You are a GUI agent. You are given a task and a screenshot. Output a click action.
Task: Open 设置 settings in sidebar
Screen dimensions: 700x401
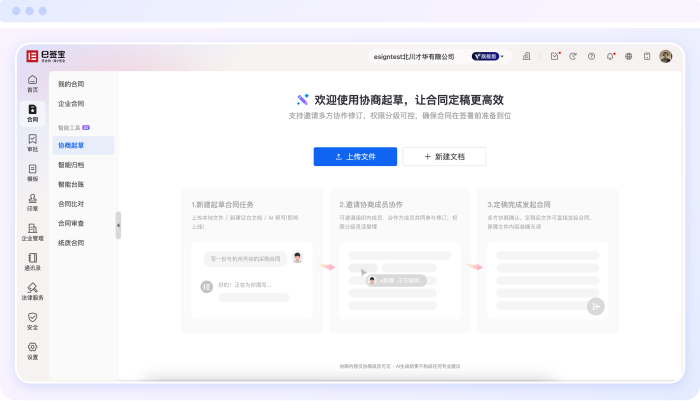pos(33,350)
